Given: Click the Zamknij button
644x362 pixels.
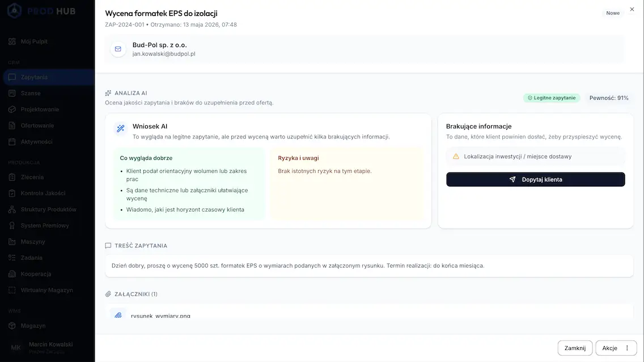Looking at the screenshot, I should tap(575, 348).
